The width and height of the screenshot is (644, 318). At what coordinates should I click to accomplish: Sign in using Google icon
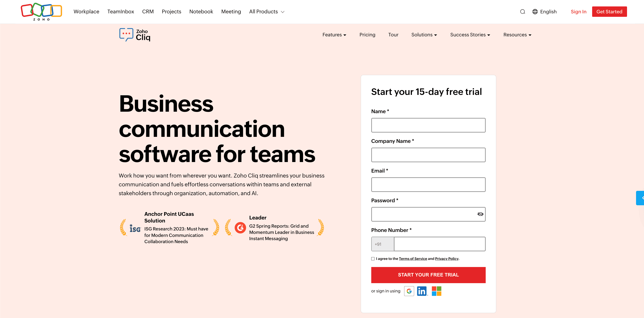point(409,291)
